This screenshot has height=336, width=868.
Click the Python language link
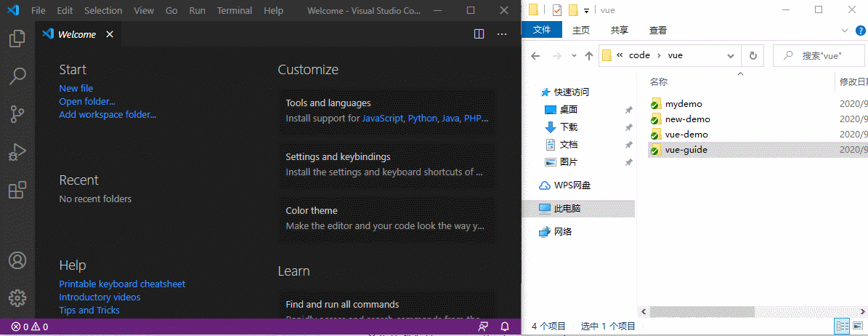[422, 118]
